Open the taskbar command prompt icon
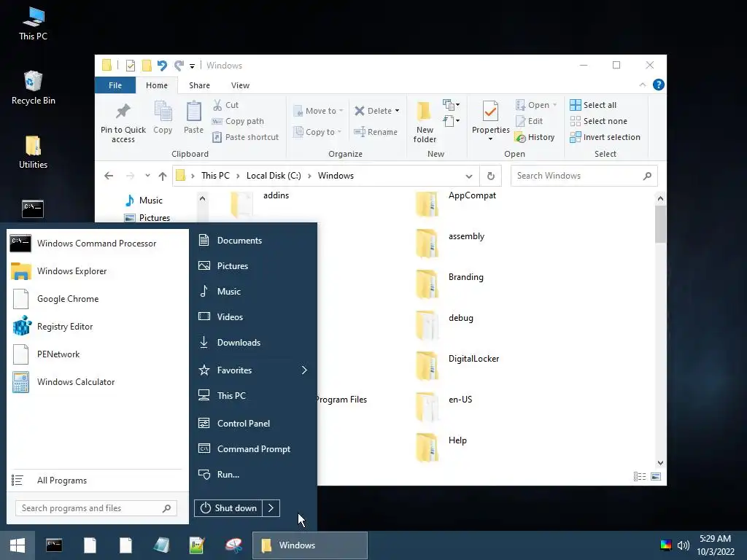The height and width of the screenshot is (560, 747). [x=54, y=545]
